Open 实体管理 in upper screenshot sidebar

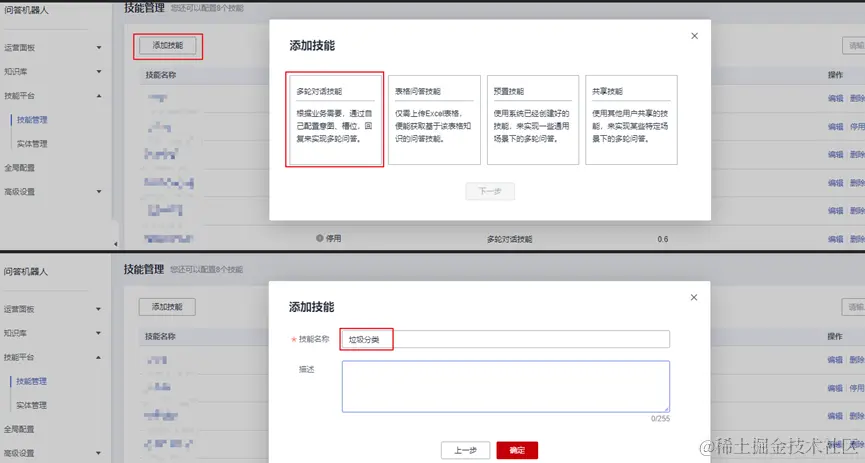pos(32,144)
